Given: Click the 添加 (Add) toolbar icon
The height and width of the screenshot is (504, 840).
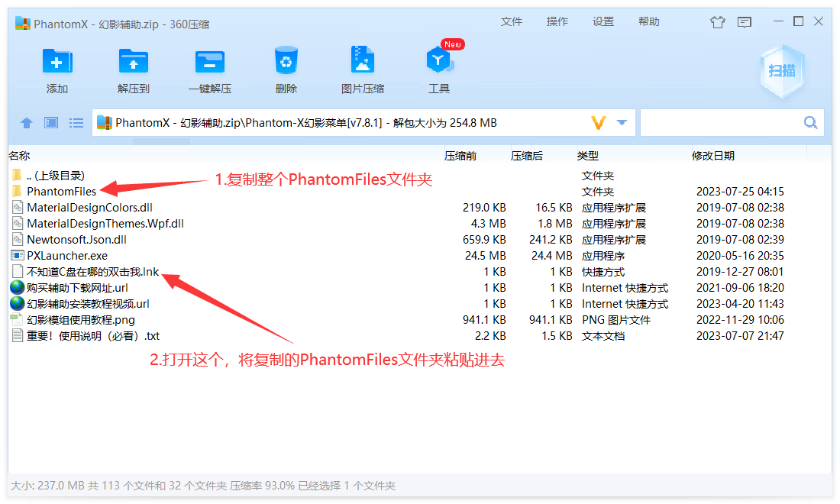Looking at the screenshot, I should (57, 62).
